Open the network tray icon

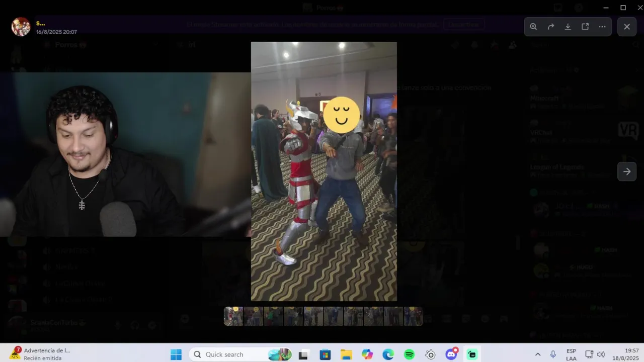point(589,354)
